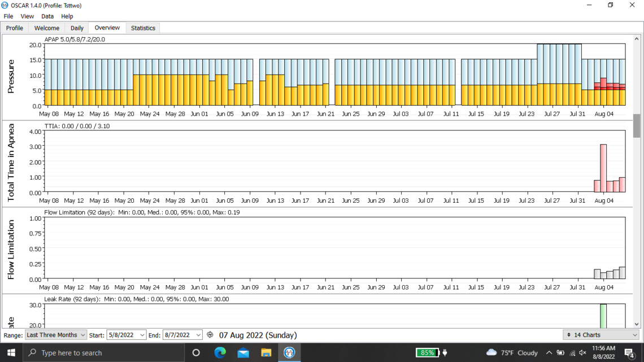This screenshot has width=644, height=362.
Task: Click the OSCAR taskbar icon
Action: click(289, 352)
